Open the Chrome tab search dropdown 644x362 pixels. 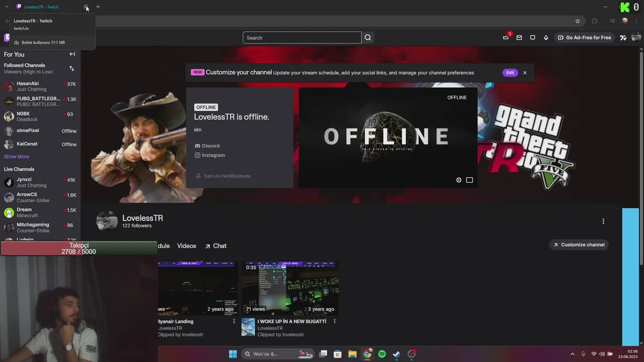point(7,7)
